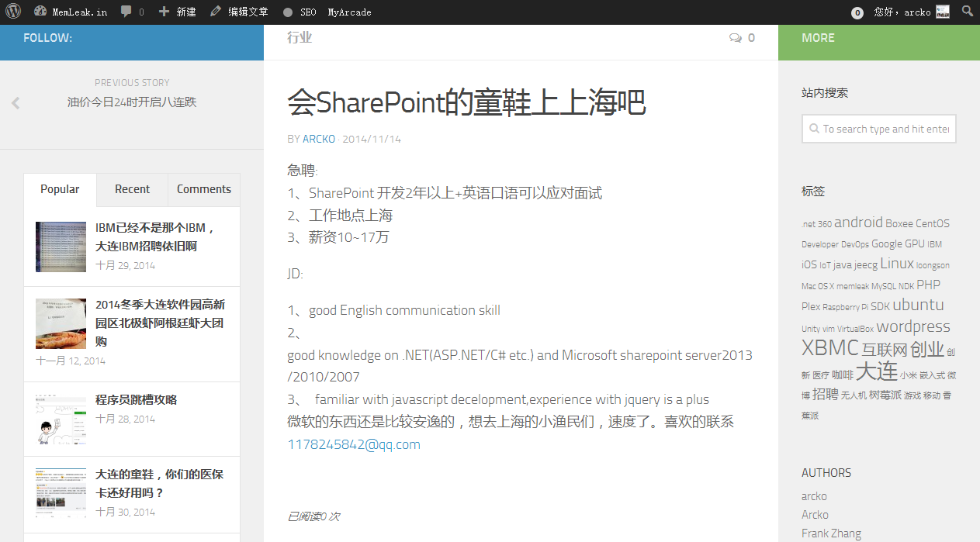Click the 无人机 tag
The height and width of the screenshot is (542, 980).
[x=854, y=395]
